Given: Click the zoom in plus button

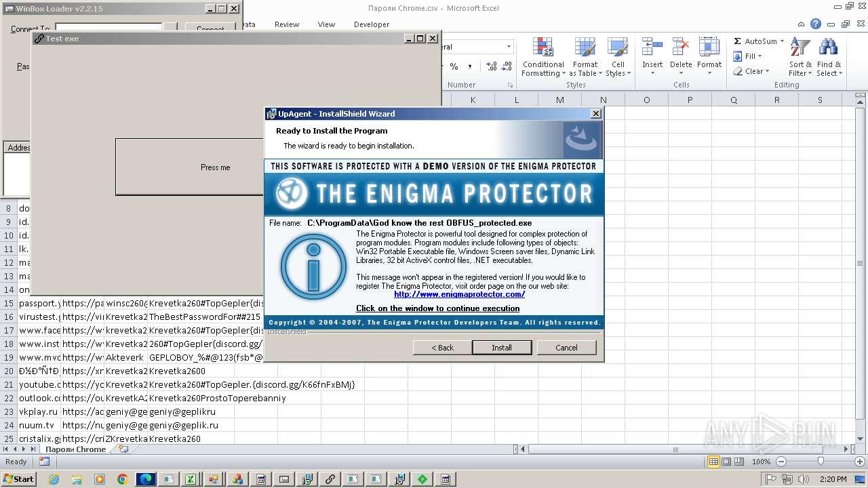Looking at the screenshot, I should click(x=859, y=462).
